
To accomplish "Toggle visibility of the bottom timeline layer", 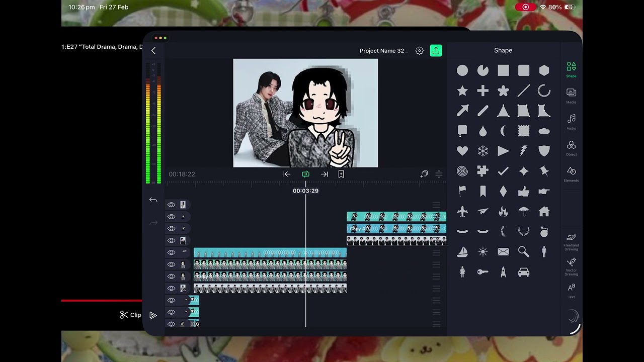I will pyautogui.click(x=171, y=324).
